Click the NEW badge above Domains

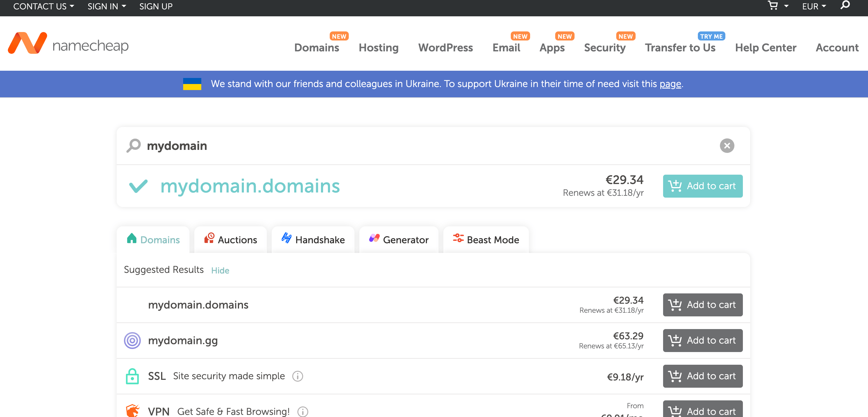point(339,36)
